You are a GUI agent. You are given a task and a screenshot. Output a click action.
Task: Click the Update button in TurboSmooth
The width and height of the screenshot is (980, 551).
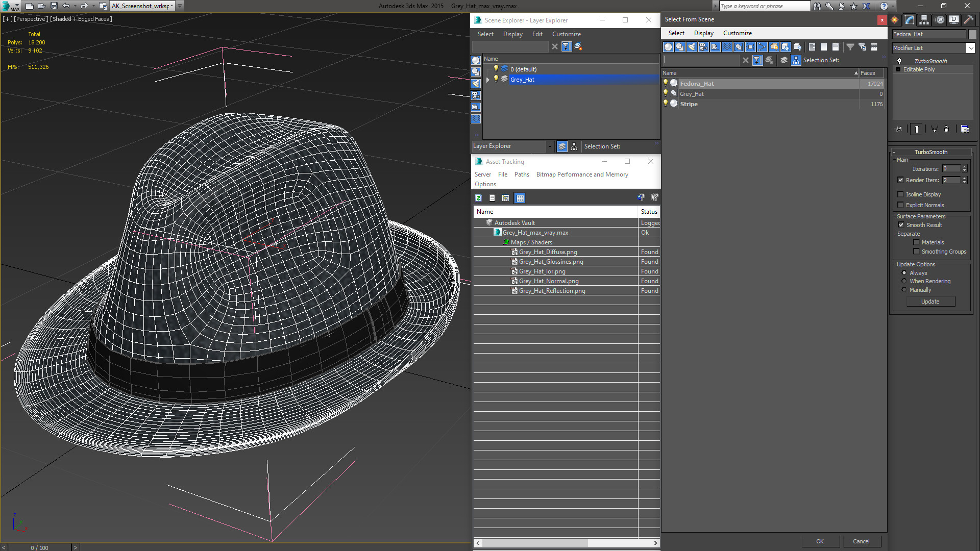(930, 302)
